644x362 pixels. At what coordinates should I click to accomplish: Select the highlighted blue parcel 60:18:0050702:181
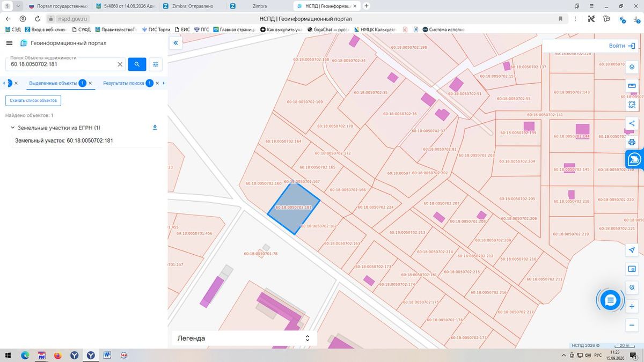294,209
